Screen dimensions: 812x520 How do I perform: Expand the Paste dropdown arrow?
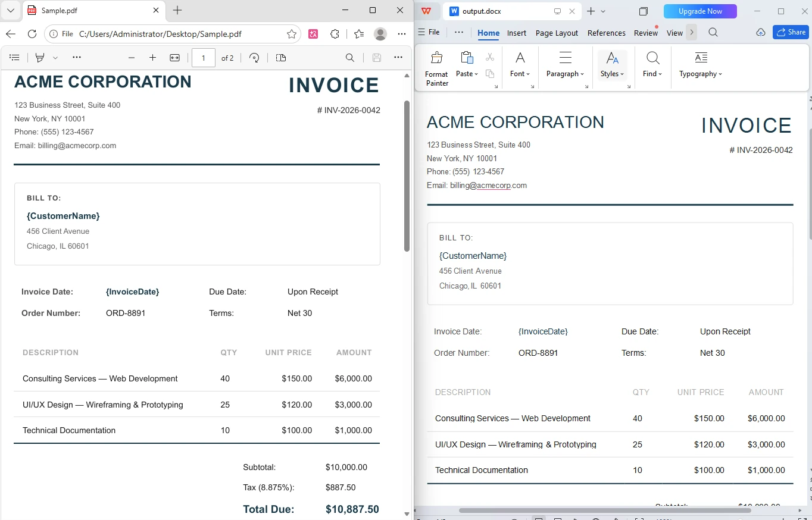476,74
